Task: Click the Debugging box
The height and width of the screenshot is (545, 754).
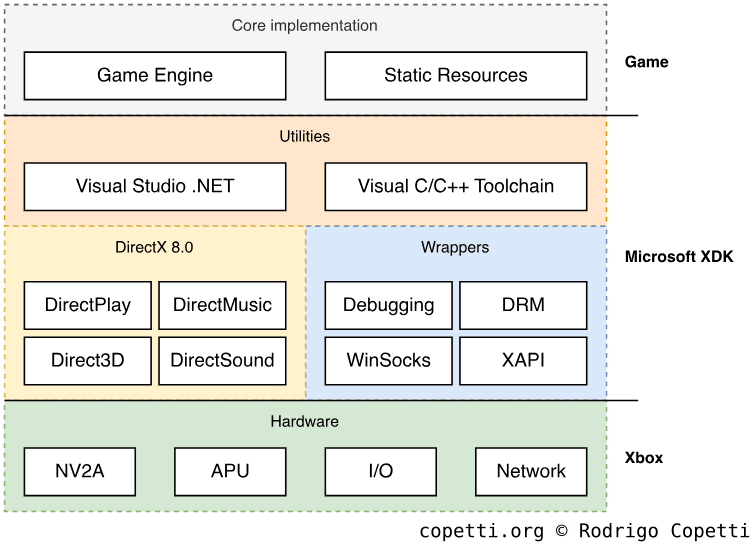Action: click(x=389, y=305)
